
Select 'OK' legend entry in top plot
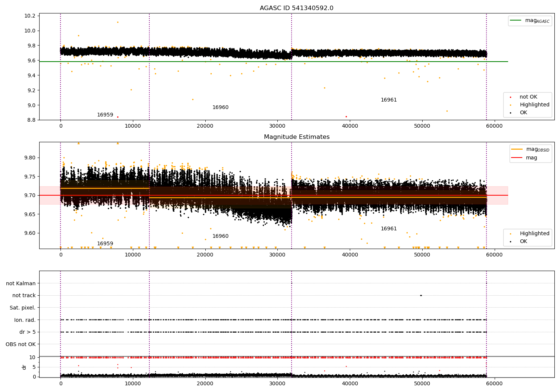click(523, 113)
